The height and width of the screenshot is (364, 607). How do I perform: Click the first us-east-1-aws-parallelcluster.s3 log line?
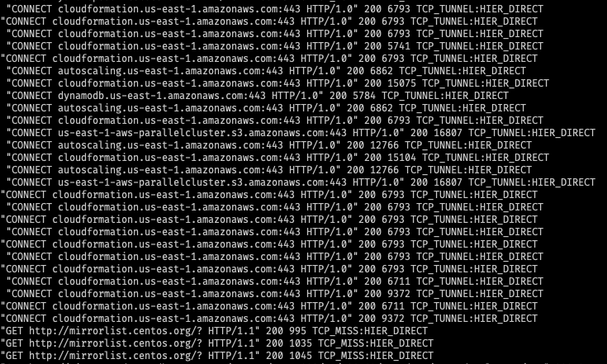pos(301,133)
